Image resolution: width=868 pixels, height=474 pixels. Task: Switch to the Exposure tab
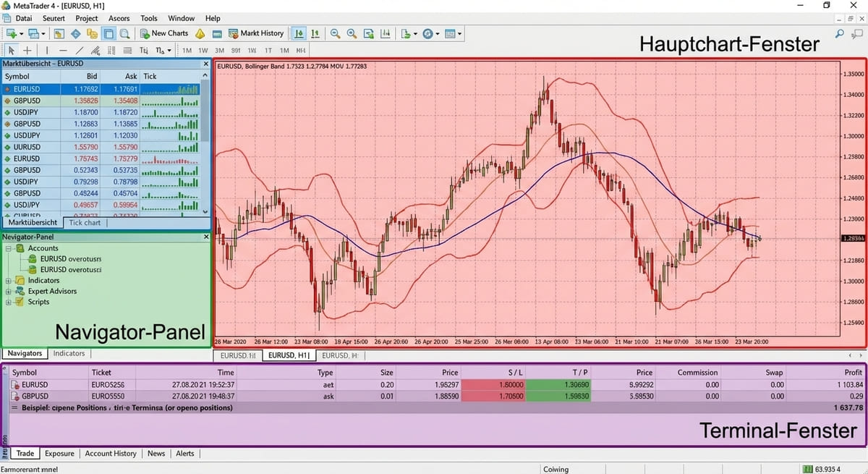59,454
